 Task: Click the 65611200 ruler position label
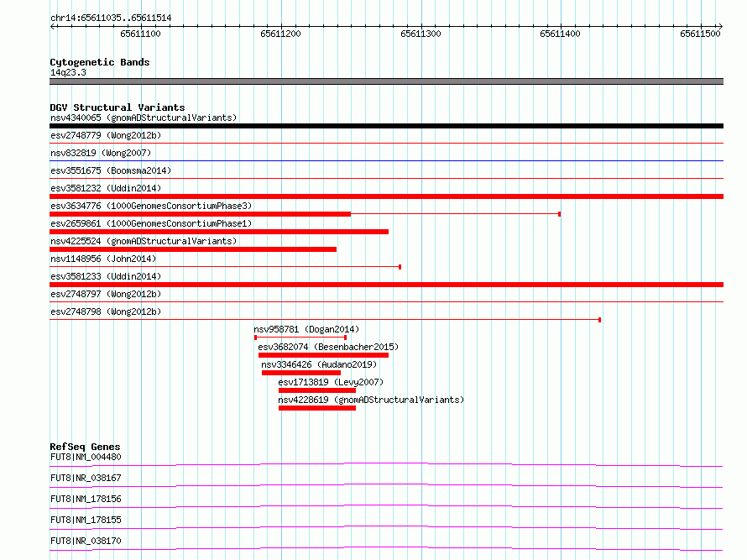[280, 34]
